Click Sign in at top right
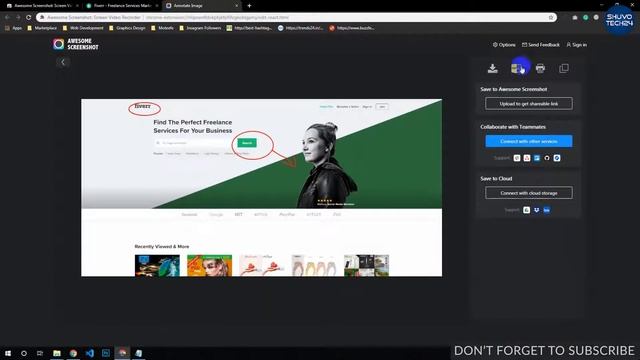The image size is (640, 360). [x=576, y=45]
